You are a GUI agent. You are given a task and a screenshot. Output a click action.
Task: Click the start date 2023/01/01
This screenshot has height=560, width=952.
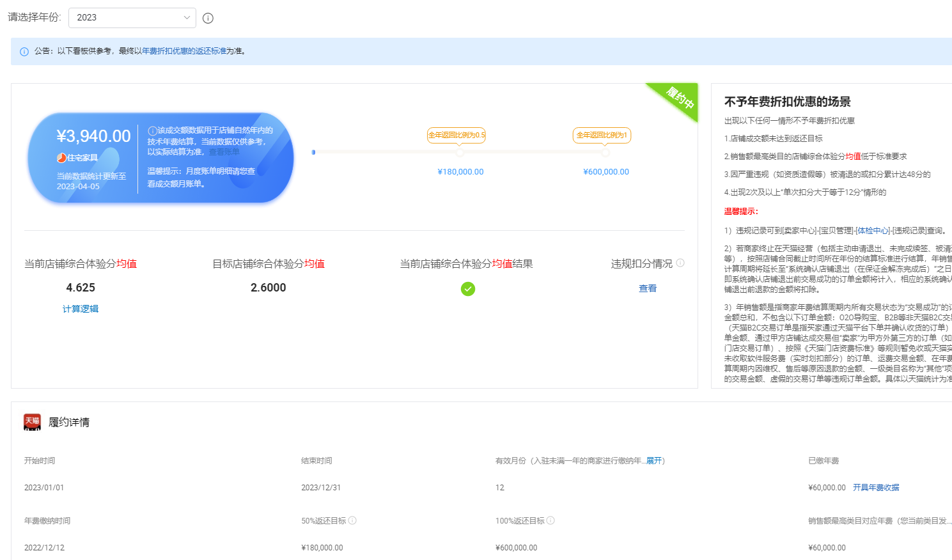(44, 488)
